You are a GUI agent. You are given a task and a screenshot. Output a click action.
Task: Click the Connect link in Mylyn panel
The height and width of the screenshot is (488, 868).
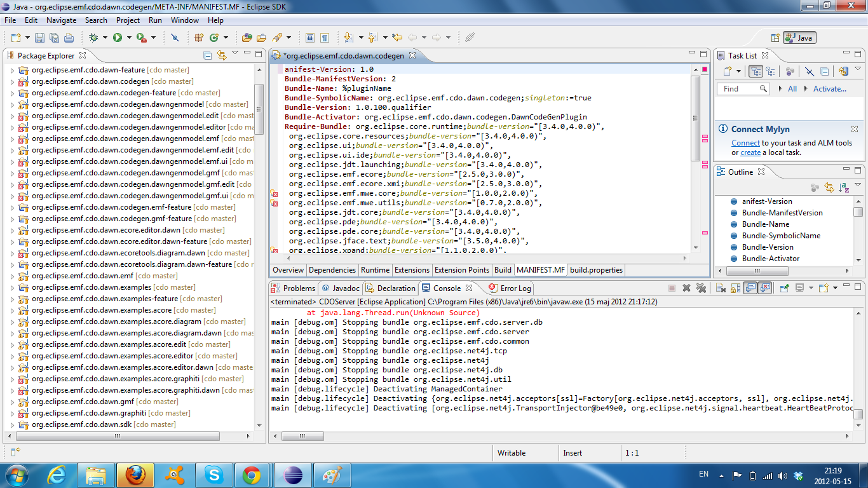(x=745, y=143)
